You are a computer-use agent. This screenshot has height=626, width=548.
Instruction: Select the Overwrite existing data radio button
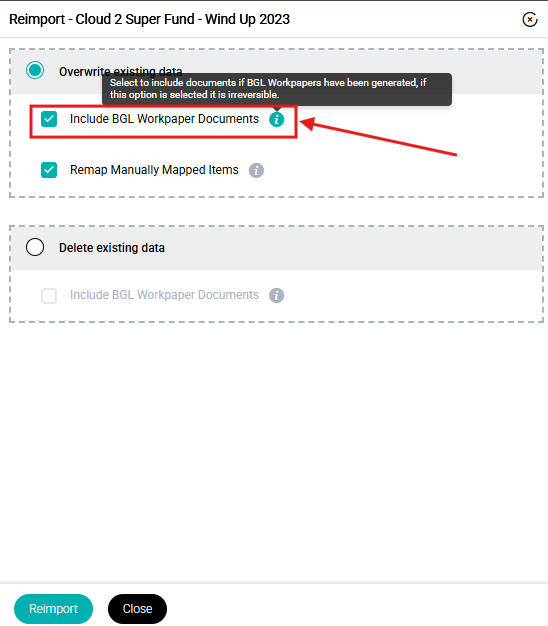(35, 70)
